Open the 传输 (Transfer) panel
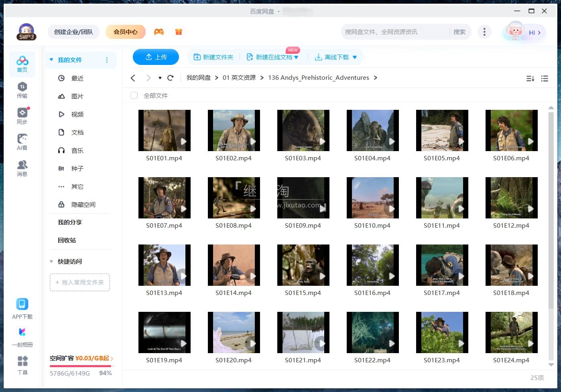 pos(22,89)
